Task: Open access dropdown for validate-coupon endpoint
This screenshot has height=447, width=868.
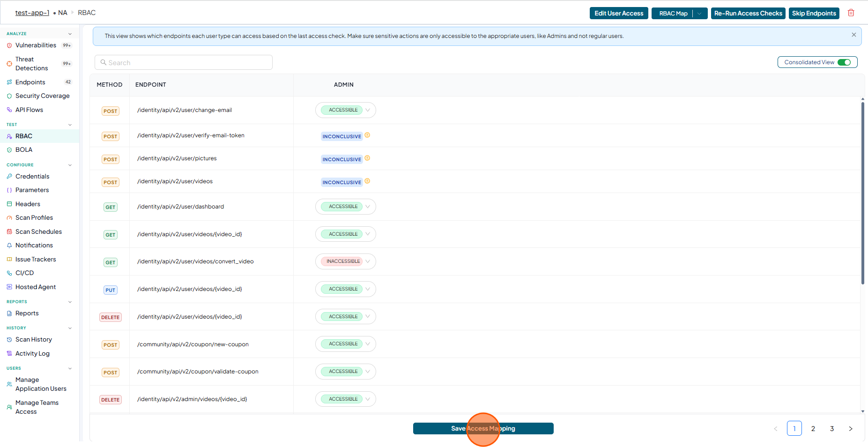Action: point(346,372)
